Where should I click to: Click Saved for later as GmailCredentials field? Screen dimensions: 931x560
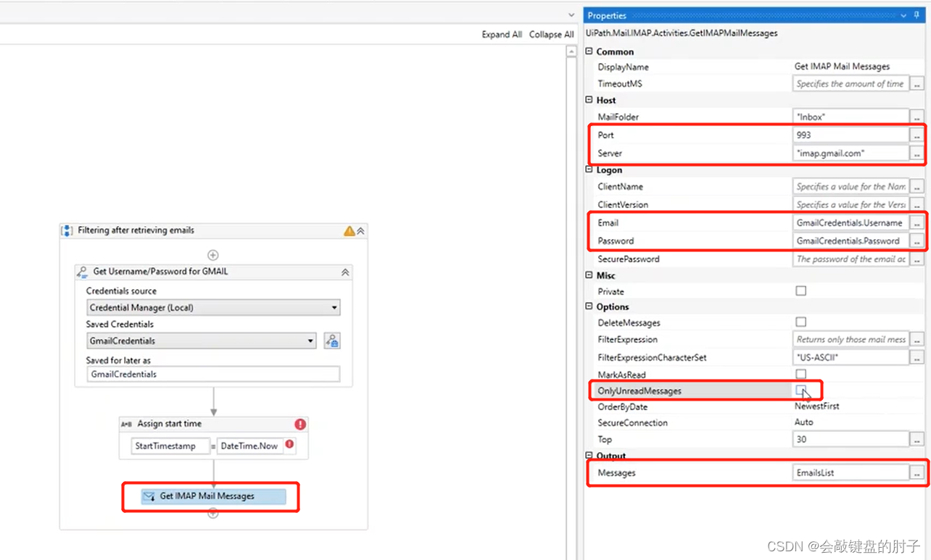(x=213, y=374)
